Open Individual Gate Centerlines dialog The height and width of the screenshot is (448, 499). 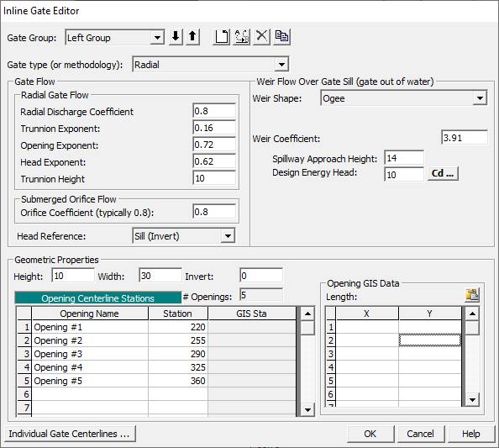tap(70, 434)
